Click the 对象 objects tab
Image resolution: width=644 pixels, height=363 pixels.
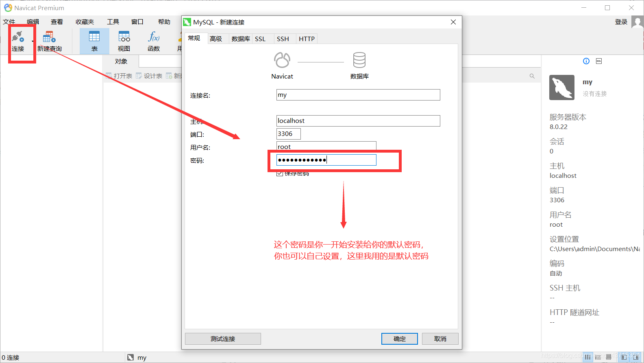(121, 61)
